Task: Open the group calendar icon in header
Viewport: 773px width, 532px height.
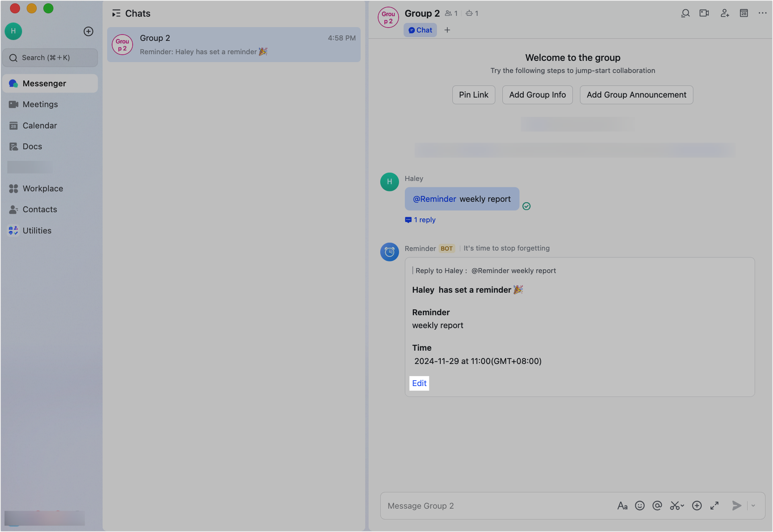Action: click(744, 13)
